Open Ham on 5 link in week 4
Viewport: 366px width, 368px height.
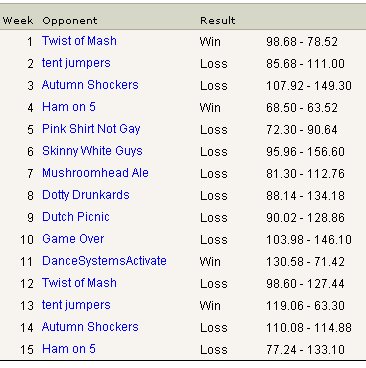click(x=69, y=107)
